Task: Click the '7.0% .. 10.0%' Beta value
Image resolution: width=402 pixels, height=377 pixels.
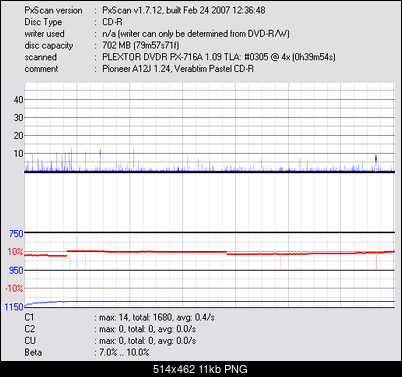Action: coord(124,352)
